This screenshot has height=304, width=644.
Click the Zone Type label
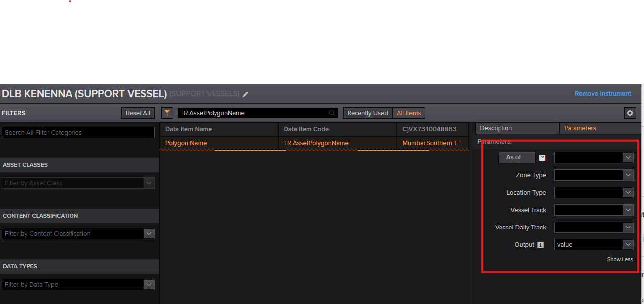tap(531, 175)
